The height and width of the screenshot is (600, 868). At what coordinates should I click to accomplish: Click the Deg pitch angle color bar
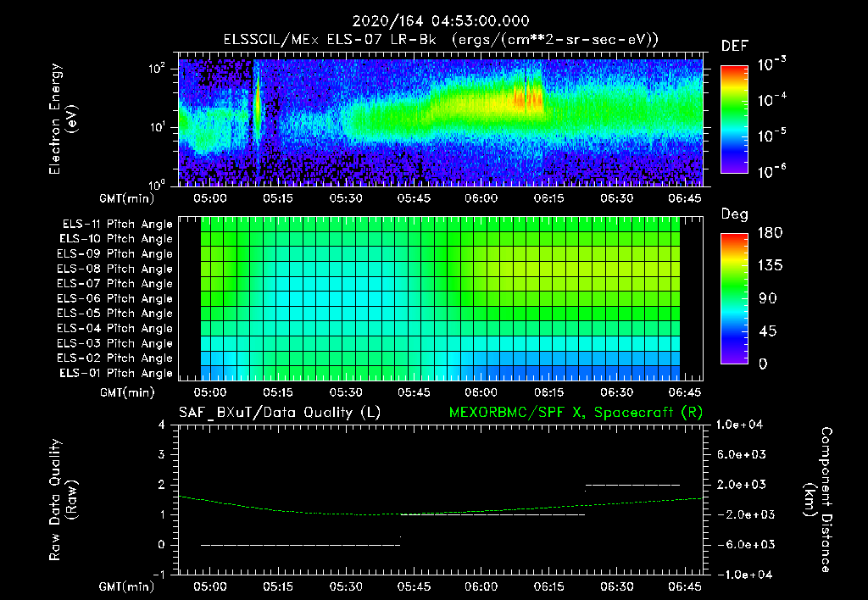click(734, 298)
